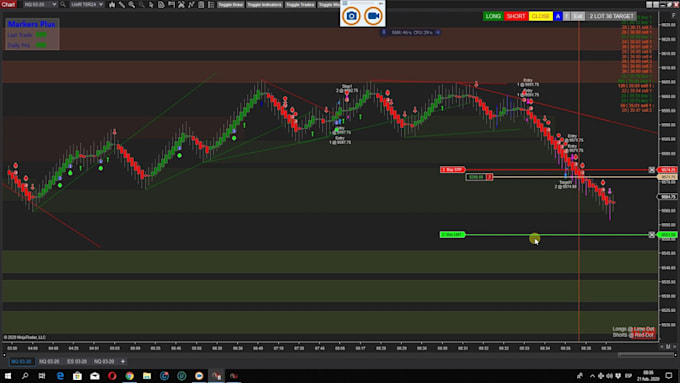Click the screenshot camera icon
680x383 pixels.
(x=351, y=16)
